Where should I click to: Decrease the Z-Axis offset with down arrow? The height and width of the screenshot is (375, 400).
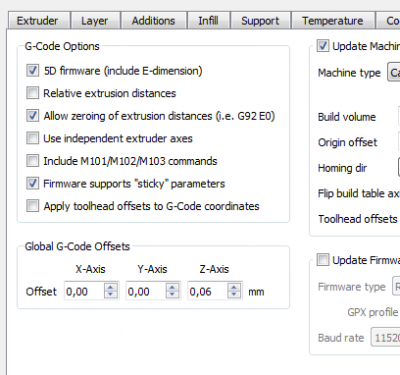click(234, 295)
